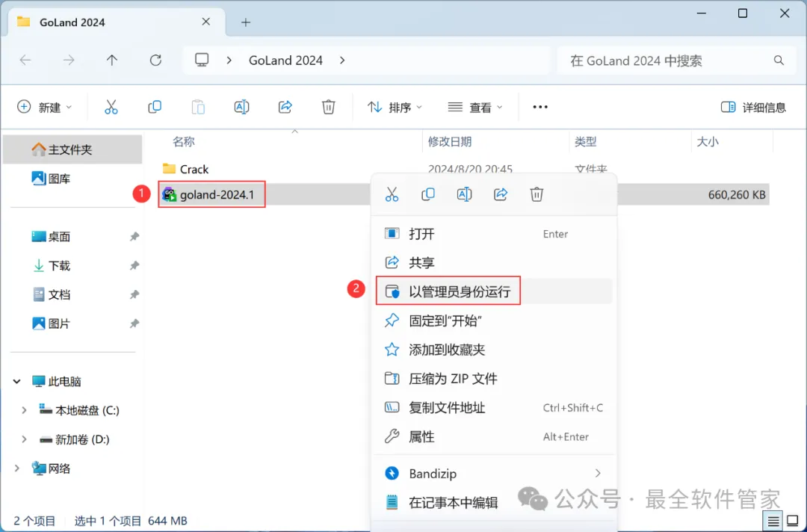Viewport: 807px width, 532px height.
Task: Open the 排序 sort dropdown
Action: pyautogui.click(x=395, y=107)
